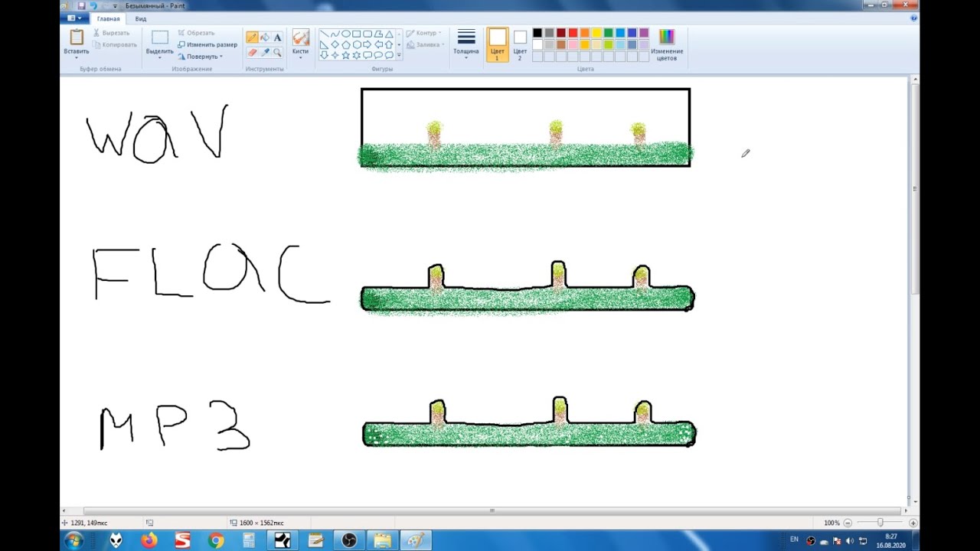Expand the Paste (Вставить) dropdown arrow

click(77, 57)
